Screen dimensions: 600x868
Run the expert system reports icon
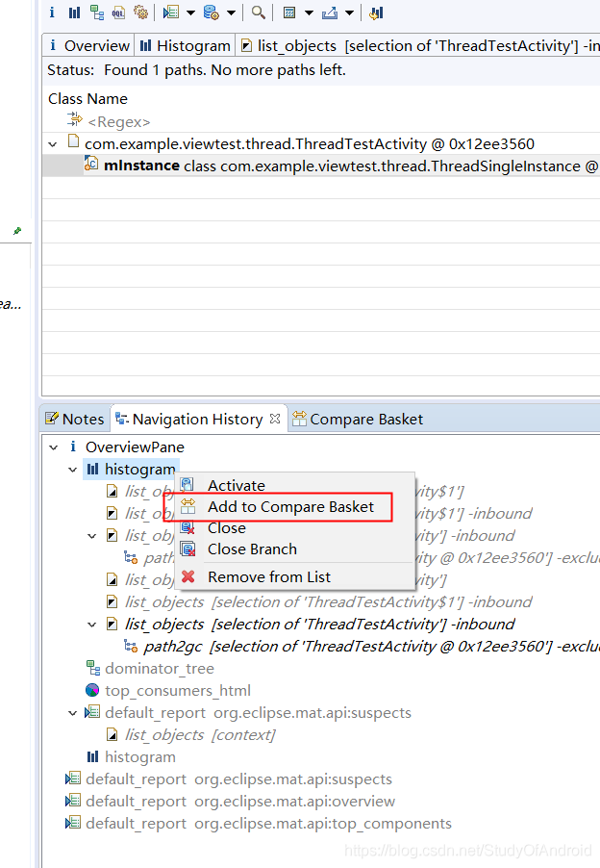click(170, 13)
